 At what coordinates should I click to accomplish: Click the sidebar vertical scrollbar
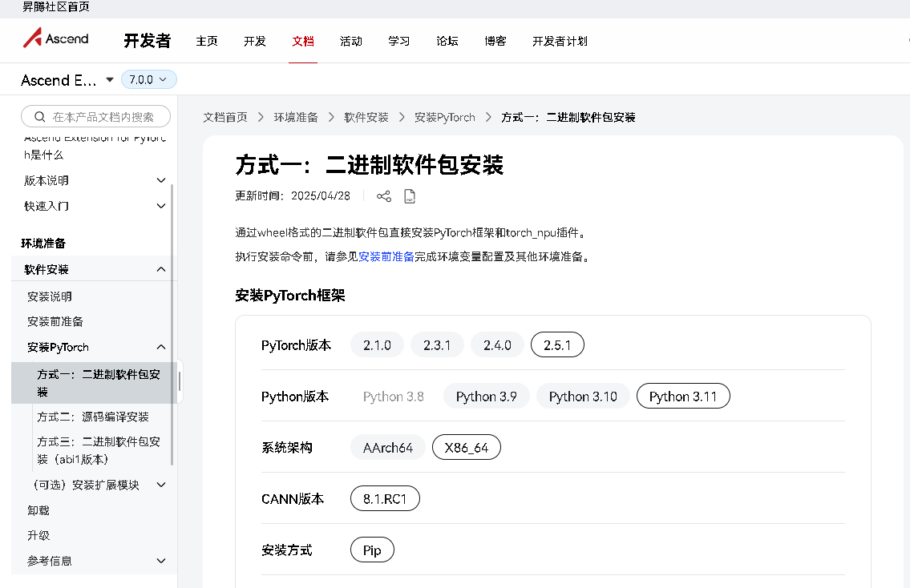172,324
